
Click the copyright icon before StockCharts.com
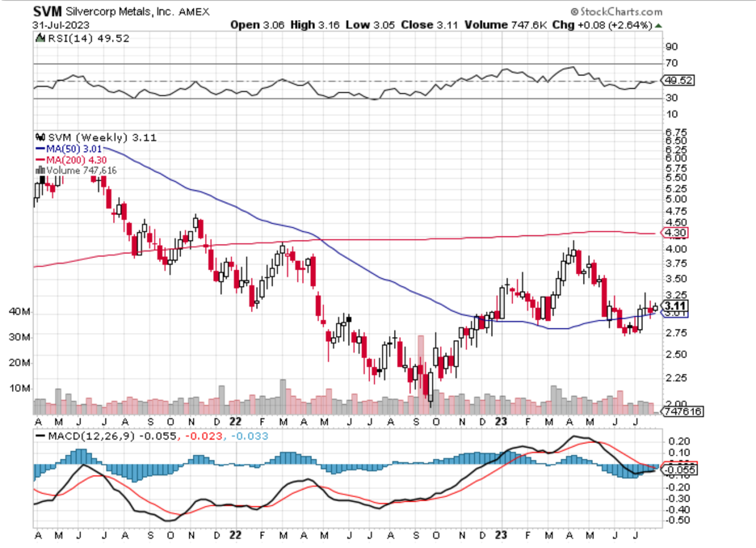pos(573,13)
